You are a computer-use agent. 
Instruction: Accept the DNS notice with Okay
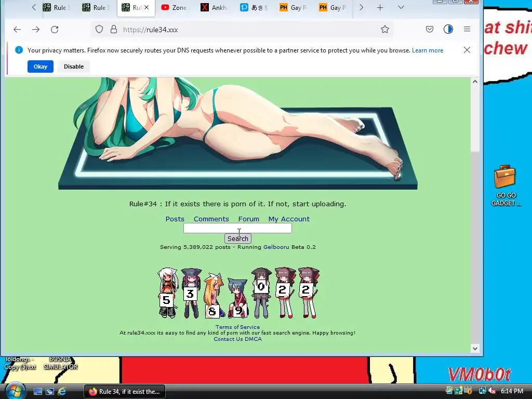click(41, 66)
